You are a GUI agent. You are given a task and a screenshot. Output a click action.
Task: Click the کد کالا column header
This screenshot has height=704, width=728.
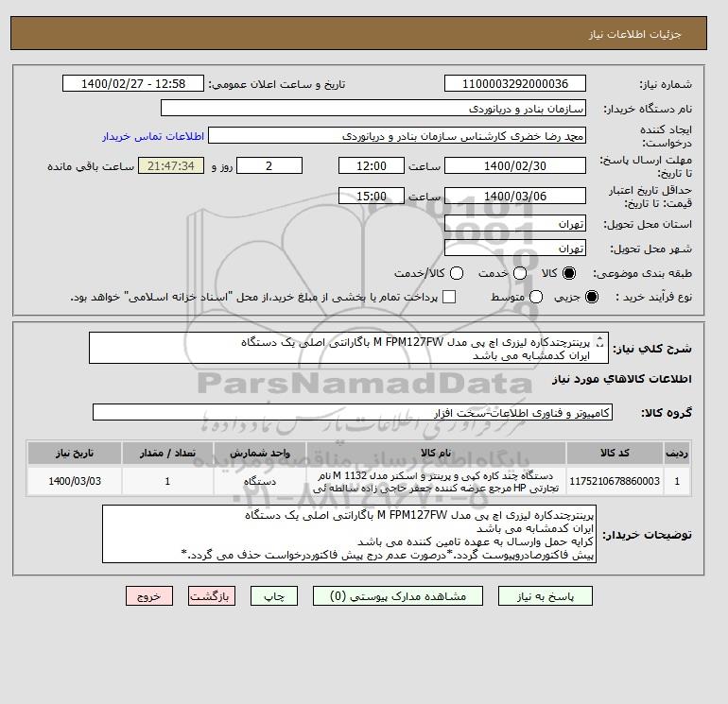pyautogui.click(x=615, y=453)
